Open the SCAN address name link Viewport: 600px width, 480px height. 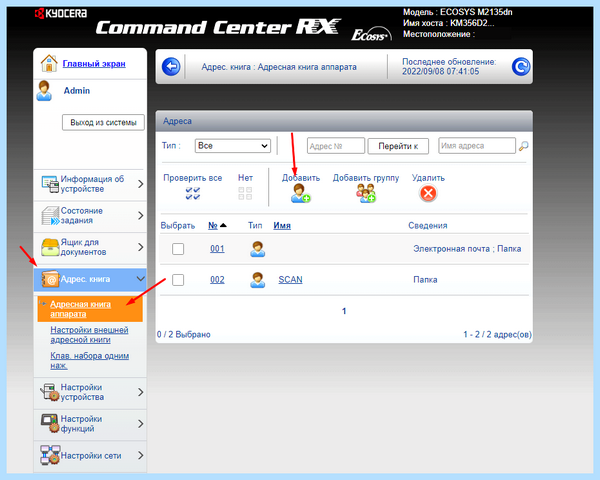point(290,280)
